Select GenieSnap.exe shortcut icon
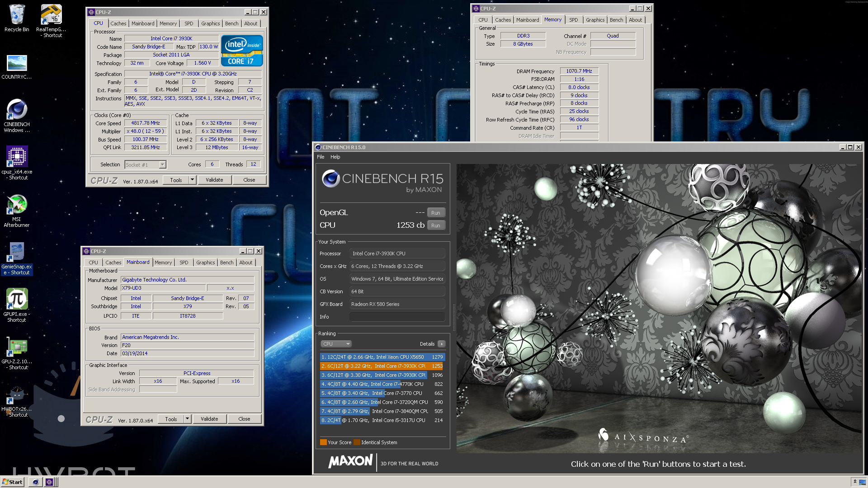868x488 pixels. pos(17,258)
